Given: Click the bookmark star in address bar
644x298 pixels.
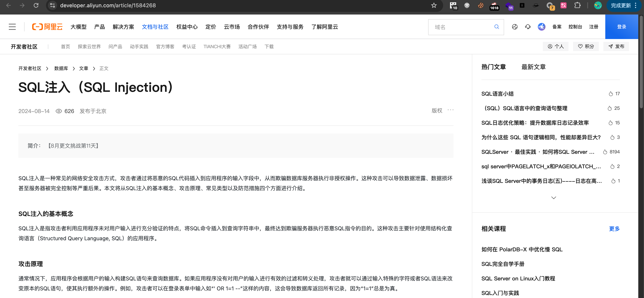Looking at the screenshot, I should click(434, 5).
